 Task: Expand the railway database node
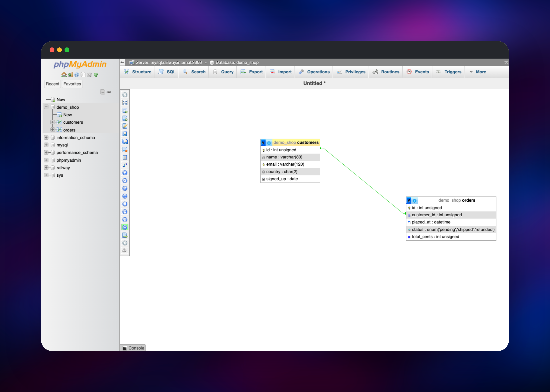pos(46,167)
